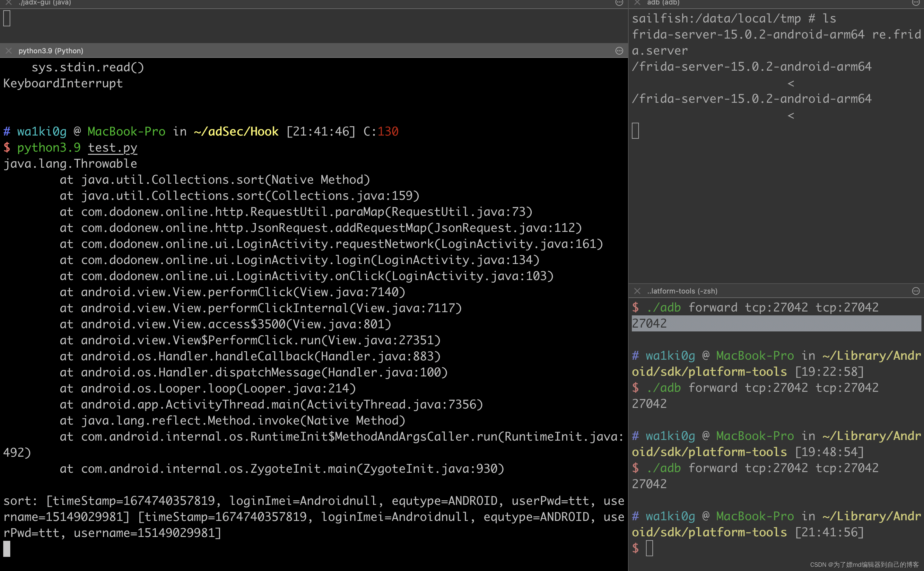
Task: Open options menu of platform-tools zsh pane
Action: (916, 291)
